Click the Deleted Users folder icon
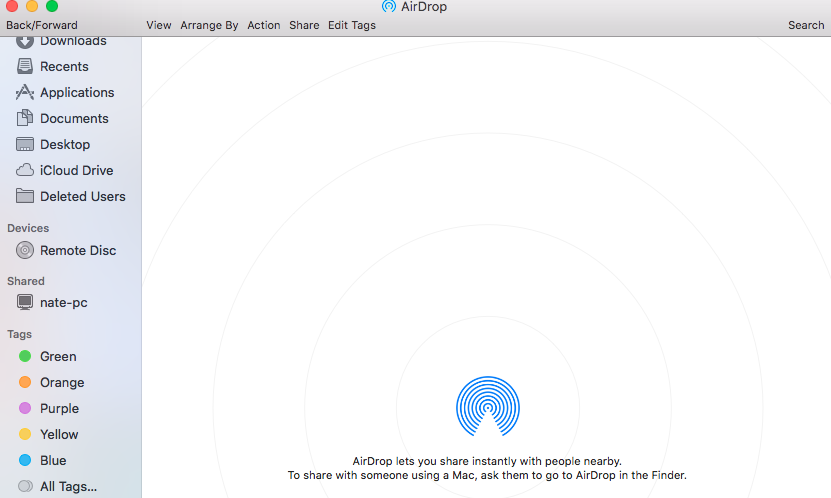 (x=24, y=196)
